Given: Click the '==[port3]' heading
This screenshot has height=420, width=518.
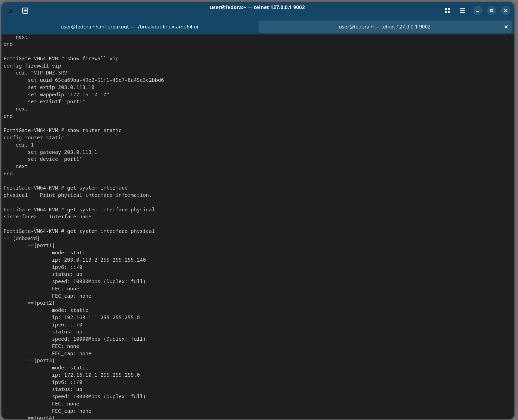Looking at the screenshot, I should pyautogui.click(x=41, y=360).
